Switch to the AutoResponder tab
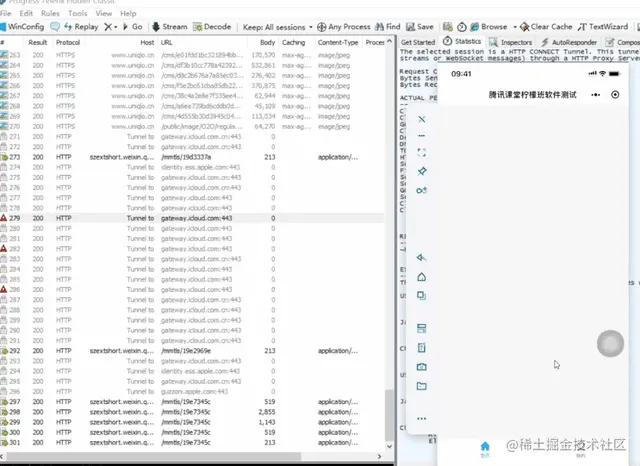The height and width of the screenshot is (466, 640). pos(569,42)
